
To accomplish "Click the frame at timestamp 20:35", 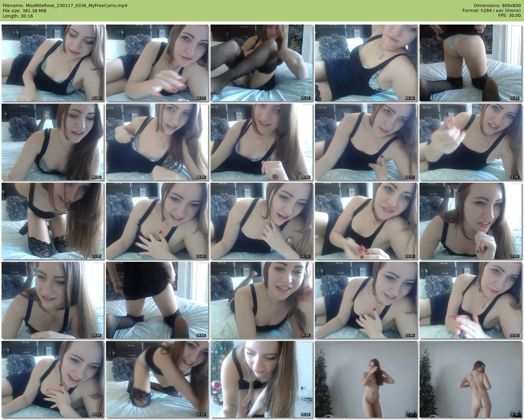I will (x=262, y=300).
